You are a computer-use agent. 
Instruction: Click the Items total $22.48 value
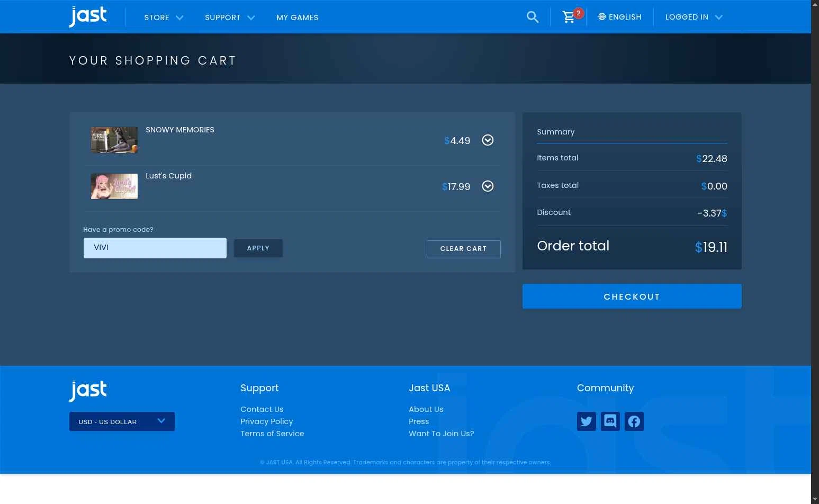tap(712, 158)
